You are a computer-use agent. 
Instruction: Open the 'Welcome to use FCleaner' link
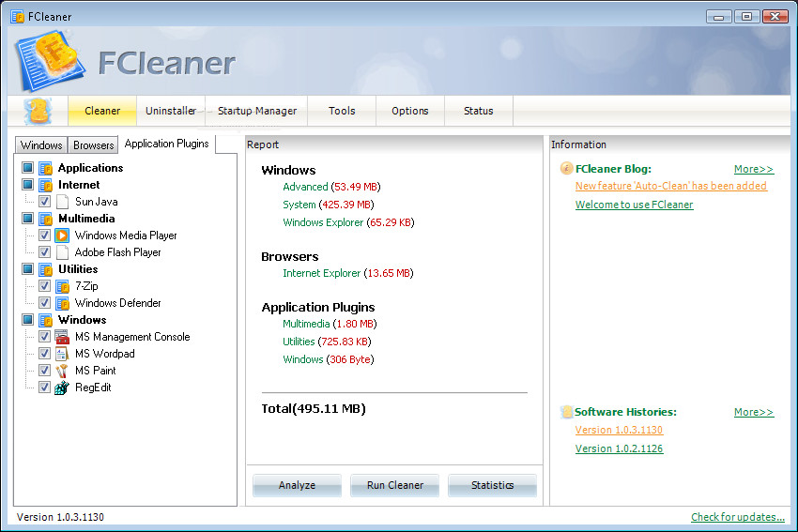pos(634,205)
